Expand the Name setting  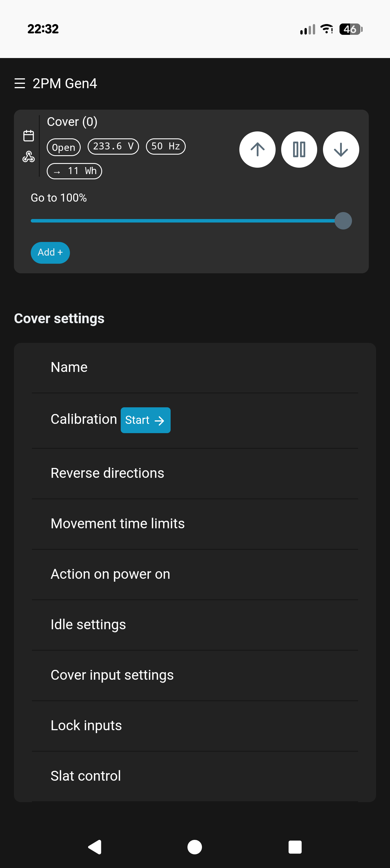click(x=195, y=368)
